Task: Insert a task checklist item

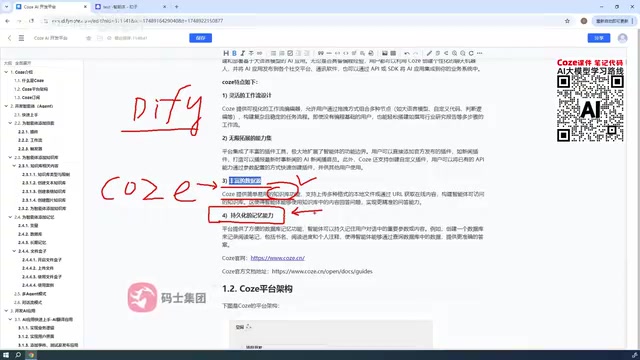Action: [x=290, y=53]
